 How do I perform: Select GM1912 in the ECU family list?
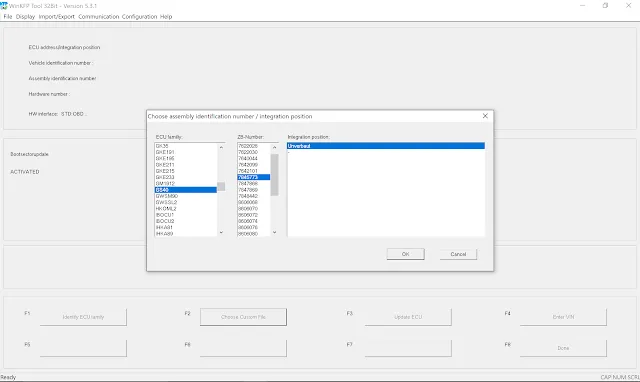coord(186,184)
